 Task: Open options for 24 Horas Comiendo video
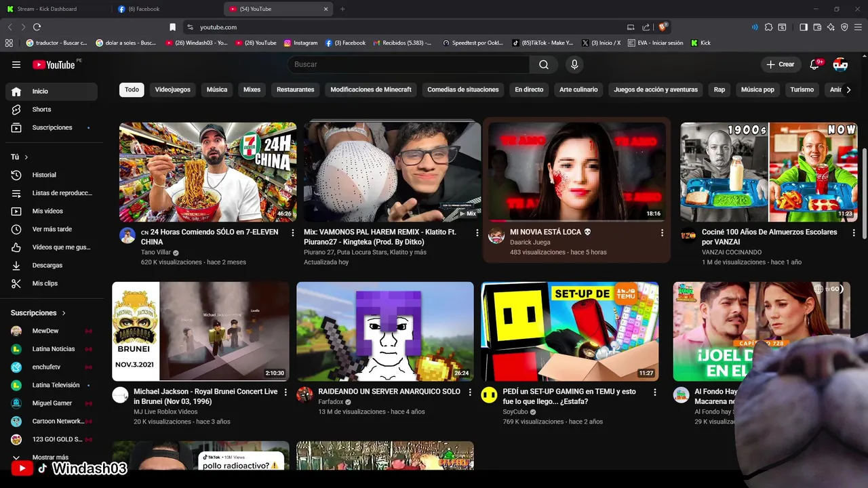[x=293, y=232]
